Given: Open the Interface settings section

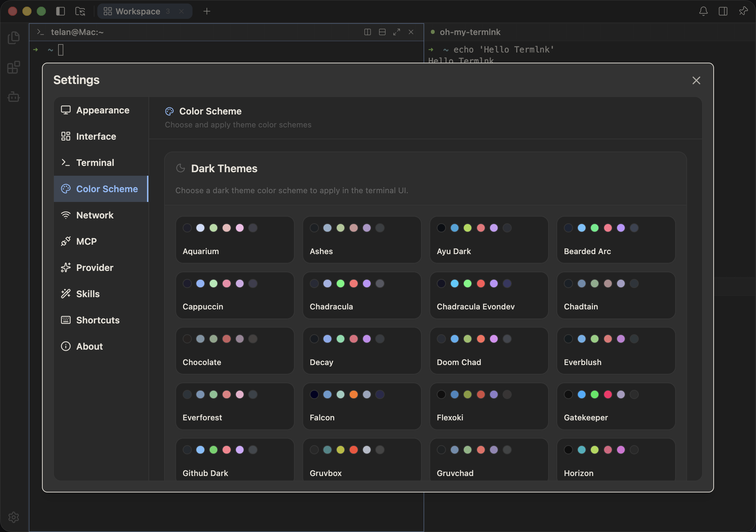Looking at the screenshot, I should [x=101, y=136].
